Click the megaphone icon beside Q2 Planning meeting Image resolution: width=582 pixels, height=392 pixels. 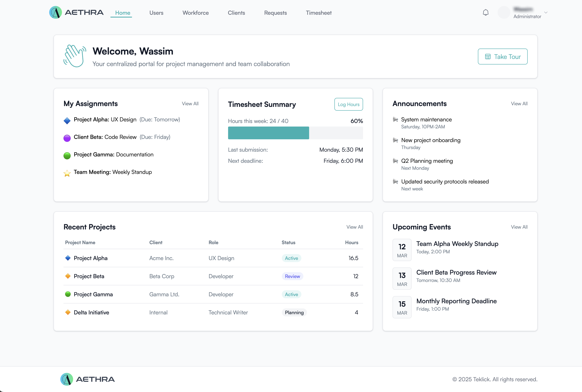click(x=395, y=161)
